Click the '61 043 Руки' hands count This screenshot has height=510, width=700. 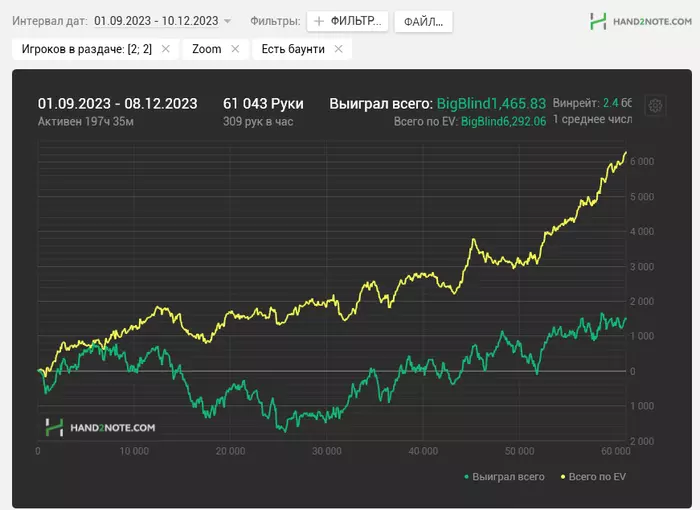(263, 104)
